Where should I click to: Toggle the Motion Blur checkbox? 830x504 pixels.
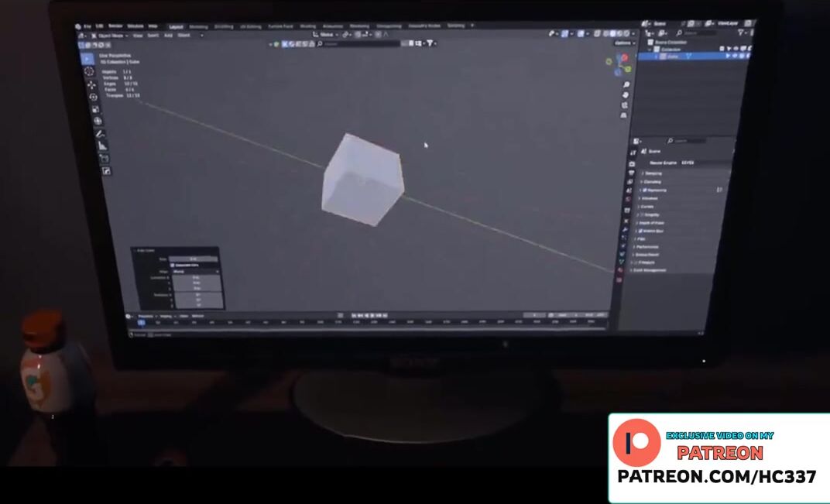[x=640, y=231]
